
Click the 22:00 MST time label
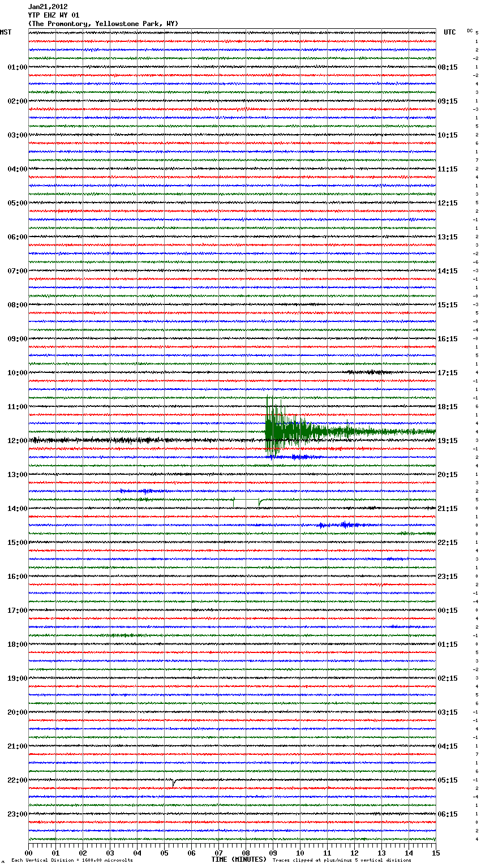coord(18,780)
